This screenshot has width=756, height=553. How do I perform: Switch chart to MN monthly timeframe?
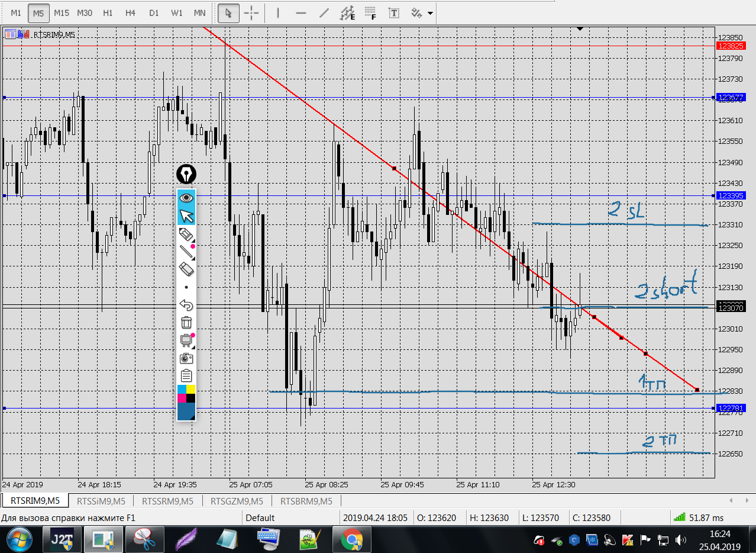pyautogui.click(x=200, y=12)
